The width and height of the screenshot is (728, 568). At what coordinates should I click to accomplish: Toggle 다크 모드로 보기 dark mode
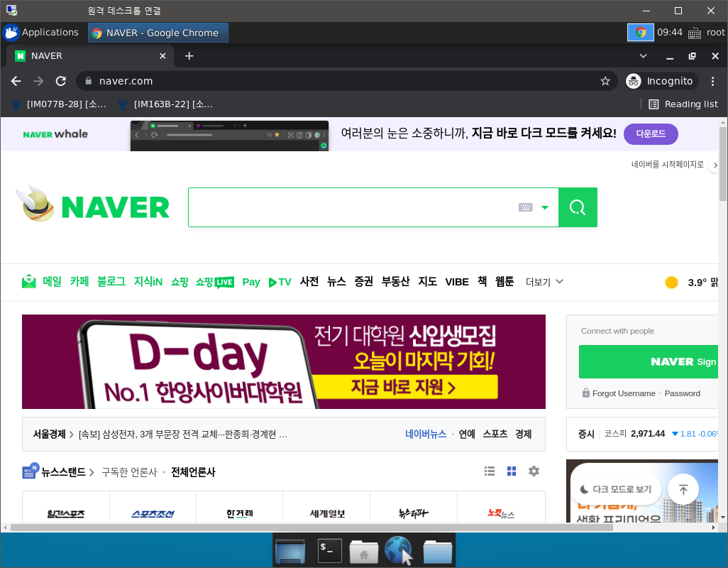[x=616, y=489]
